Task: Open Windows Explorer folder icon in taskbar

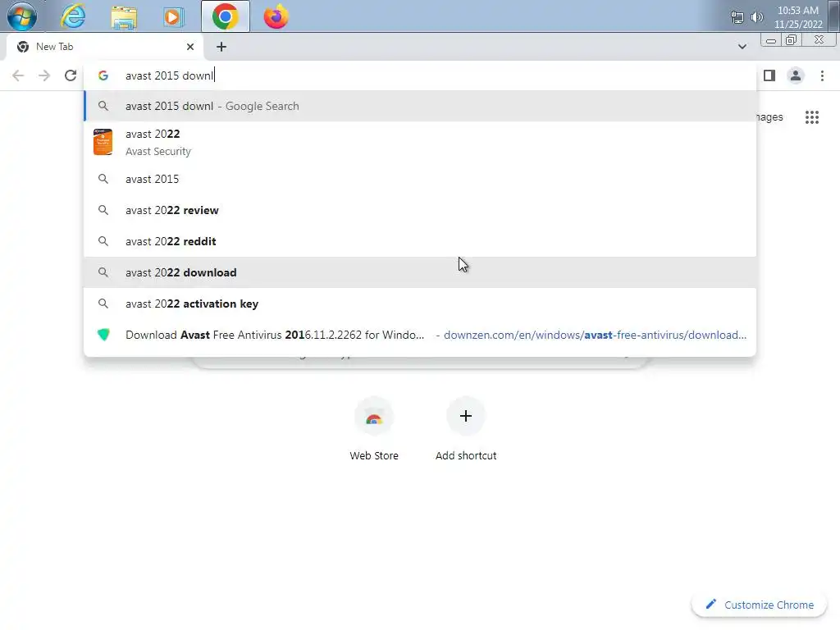Action: point(124,16)
